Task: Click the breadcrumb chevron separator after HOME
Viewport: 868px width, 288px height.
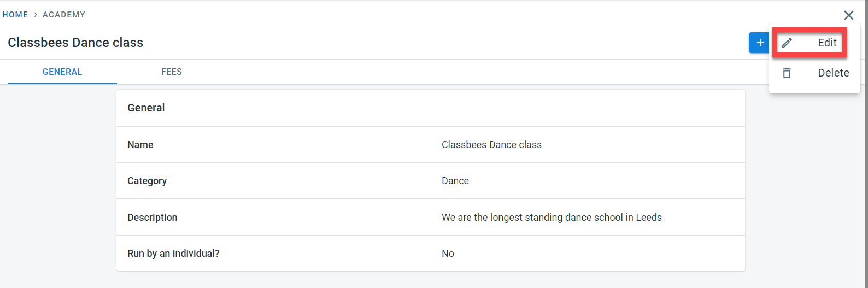Action: coord(36,15)
